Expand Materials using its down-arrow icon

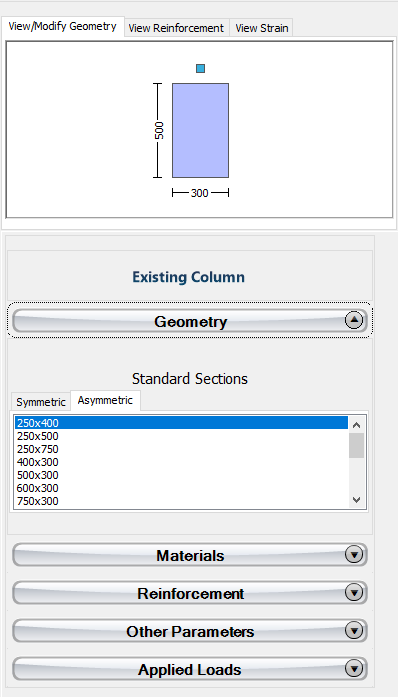click(x=354, y=554)
